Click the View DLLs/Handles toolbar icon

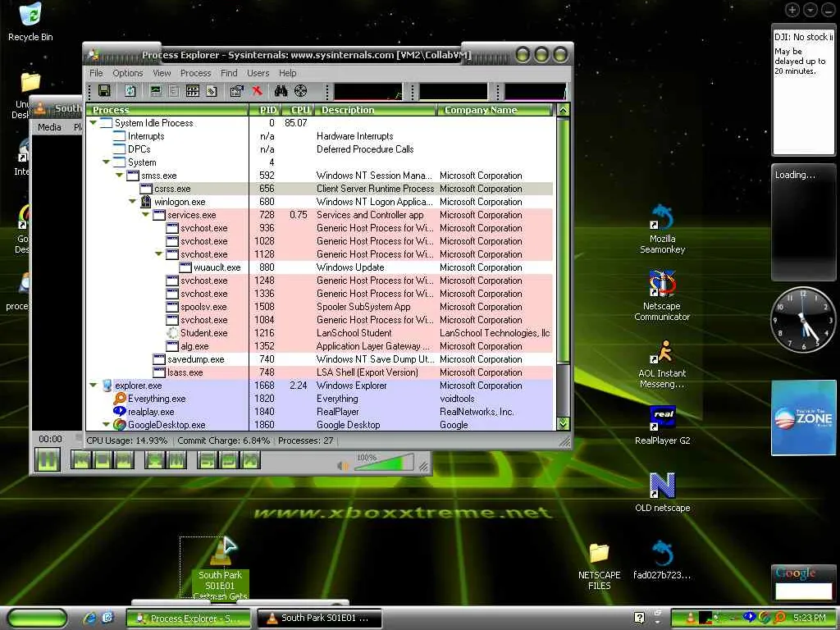coord(212,90)
